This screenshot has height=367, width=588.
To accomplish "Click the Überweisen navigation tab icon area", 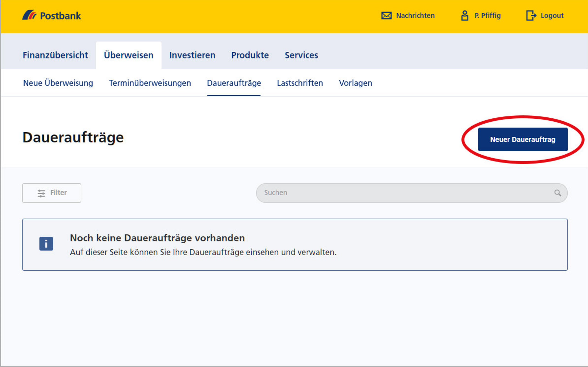I will tap(128, 55).
